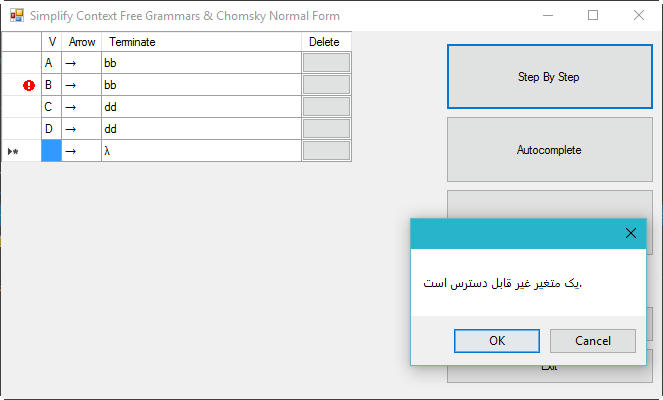Click Cancel in the message dialog
The image size is (663, 400).
593,341
